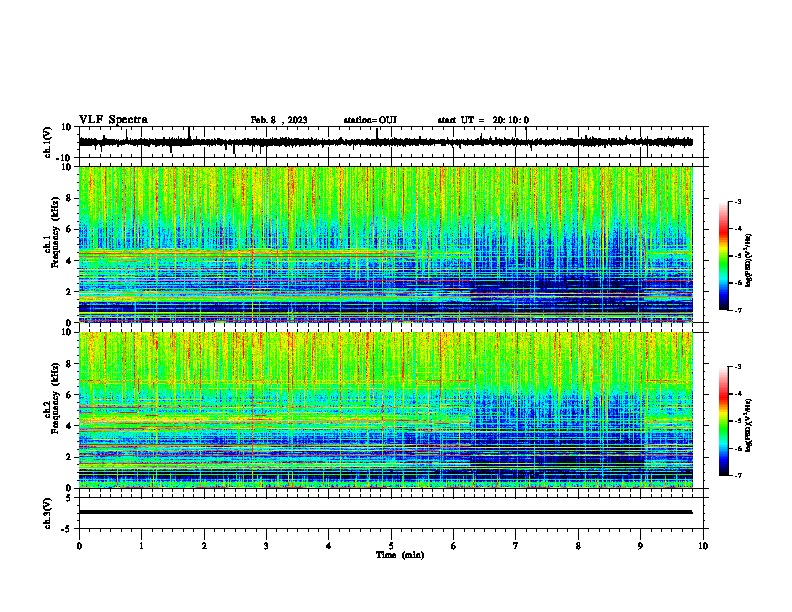Image resolution: width=792 pixels, height=612 pixels.
Task: Click the "ch.3(V)" bottom panel axis label
Action: [x=48, y=513]
